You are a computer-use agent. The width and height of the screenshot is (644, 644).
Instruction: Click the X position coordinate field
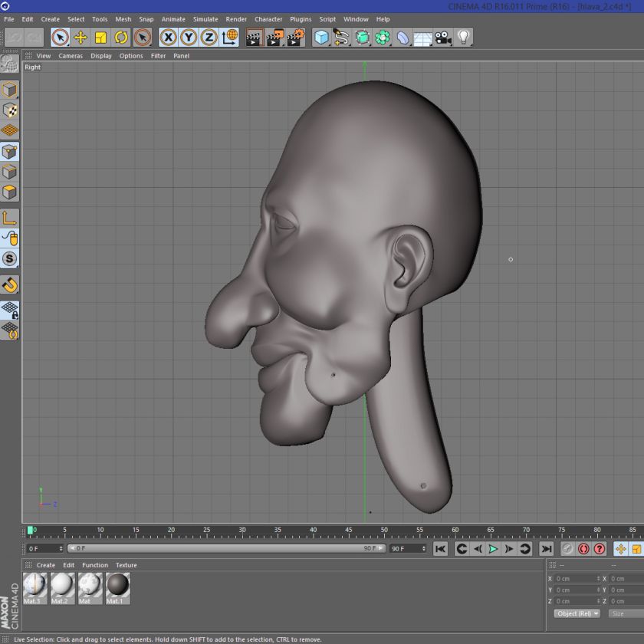(576, 579)
